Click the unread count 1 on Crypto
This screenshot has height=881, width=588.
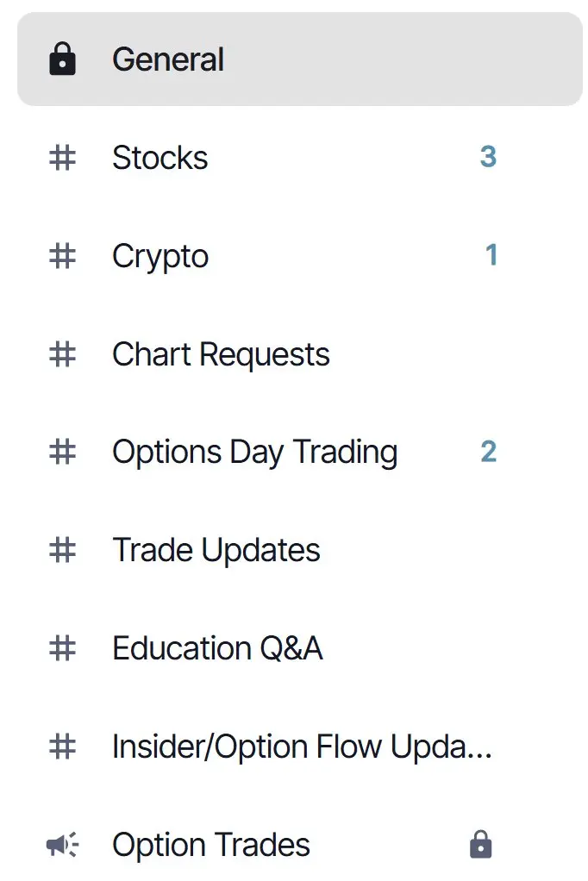pos(491,255)
